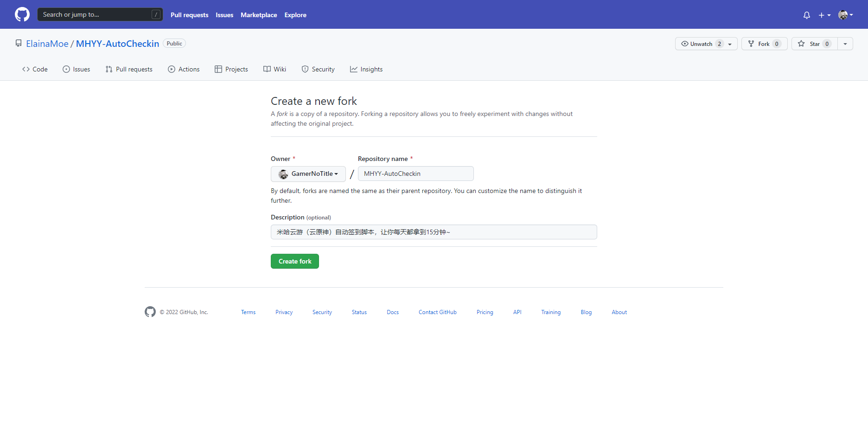868x431 pixels.
Task: Click the GitHub logo in the footer
Action: click(x=150, y=312)
